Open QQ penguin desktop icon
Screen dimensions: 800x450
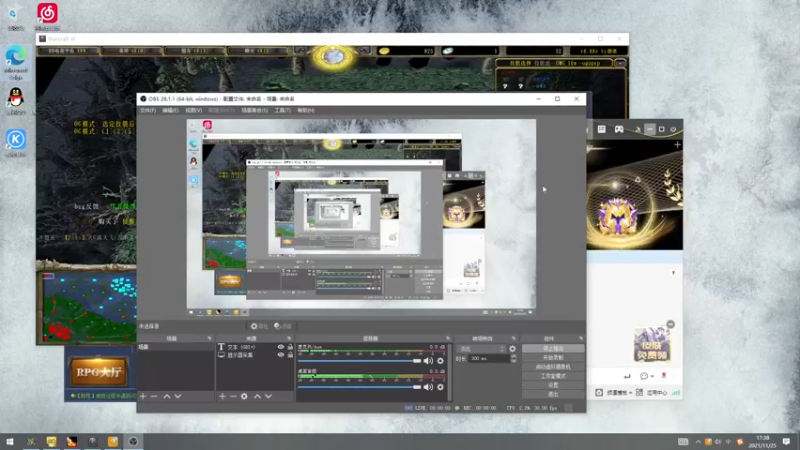coord(16,99)
